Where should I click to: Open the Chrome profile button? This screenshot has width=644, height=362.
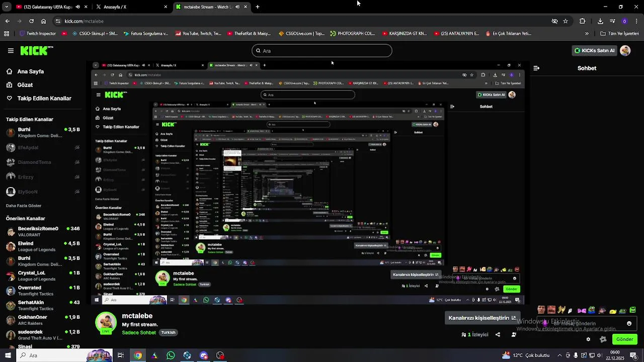[x=624, y=21]
